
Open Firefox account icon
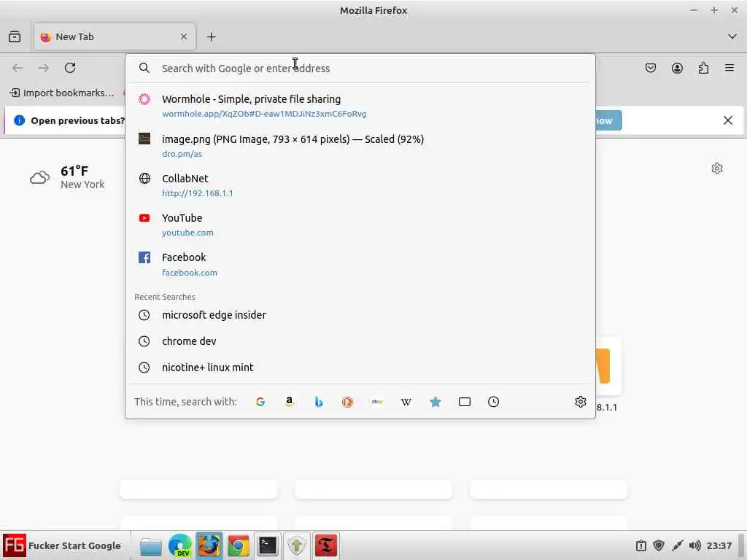coord(677,68)
